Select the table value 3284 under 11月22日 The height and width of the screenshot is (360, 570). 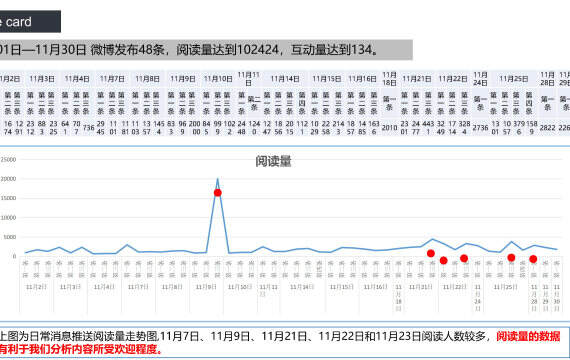tap(464, 128)
